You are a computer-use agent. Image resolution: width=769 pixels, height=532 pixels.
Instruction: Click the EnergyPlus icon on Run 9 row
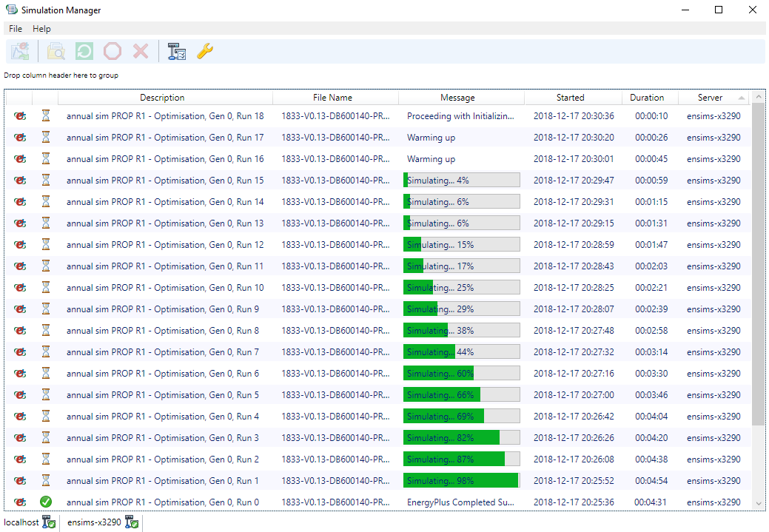coord(20,309)
